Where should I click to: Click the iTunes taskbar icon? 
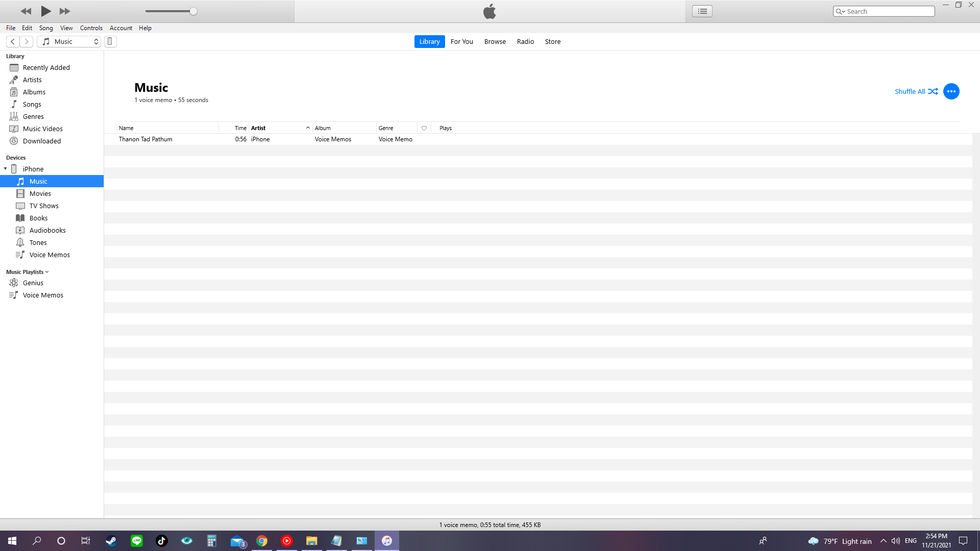(x=387, y=541)
